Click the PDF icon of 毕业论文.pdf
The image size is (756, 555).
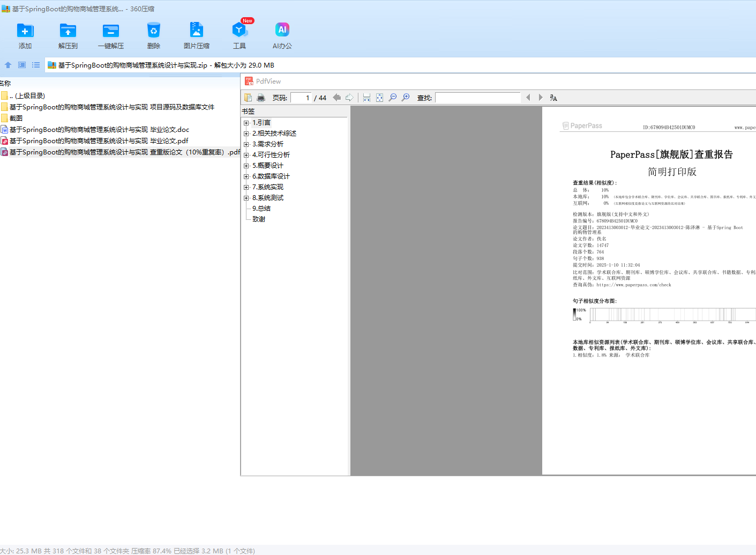pos(4,141)
